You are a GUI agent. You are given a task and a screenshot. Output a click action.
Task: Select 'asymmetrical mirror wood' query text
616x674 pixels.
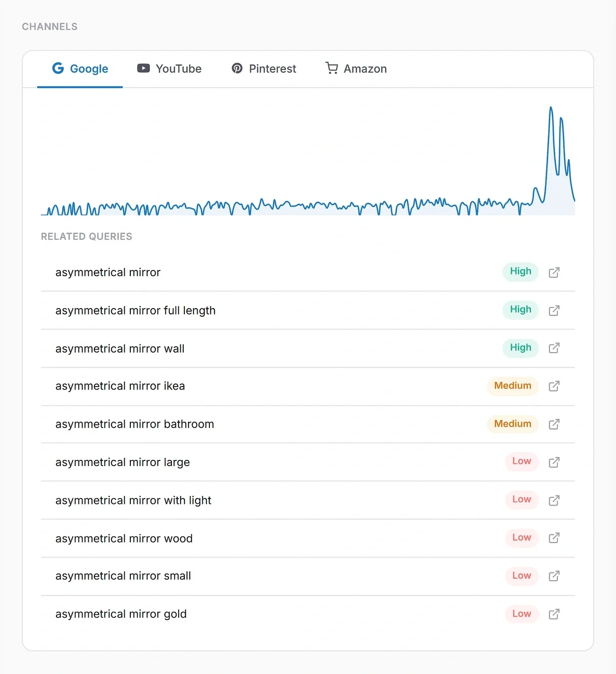click(x=124, y=538)
